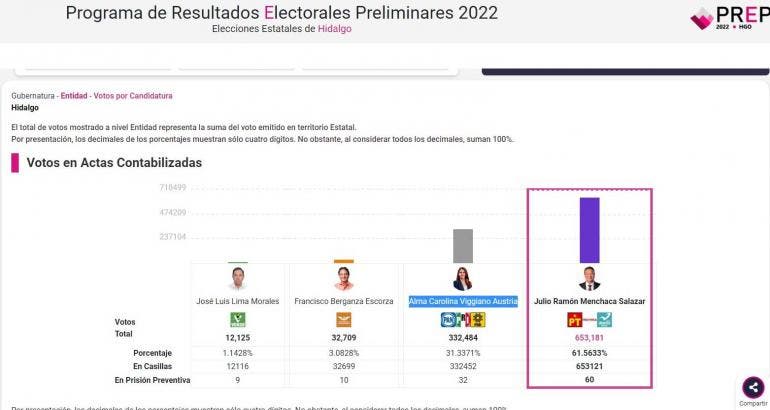The height and width of the screenshot is (410, 770).
Task: Click the Julio Ramón Menchaca Salazar name
Action: tap(589, 301)
